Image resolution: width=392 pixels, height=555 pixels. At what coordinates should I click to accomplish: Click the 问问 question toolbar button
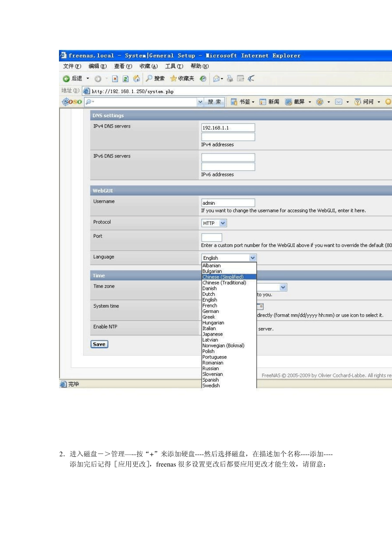pos(364,102)
